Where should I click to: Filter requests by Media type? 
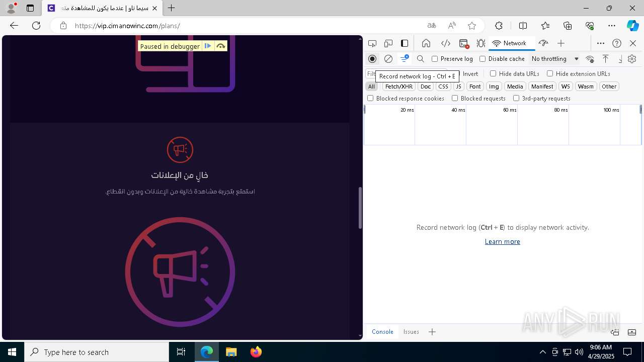point(515,86)
